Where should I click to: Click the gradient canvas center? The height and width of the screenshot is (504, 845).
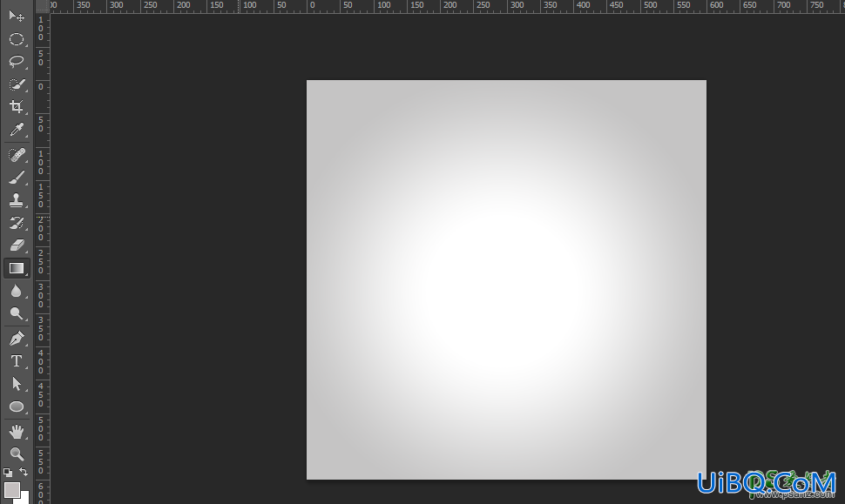[507, 279]
